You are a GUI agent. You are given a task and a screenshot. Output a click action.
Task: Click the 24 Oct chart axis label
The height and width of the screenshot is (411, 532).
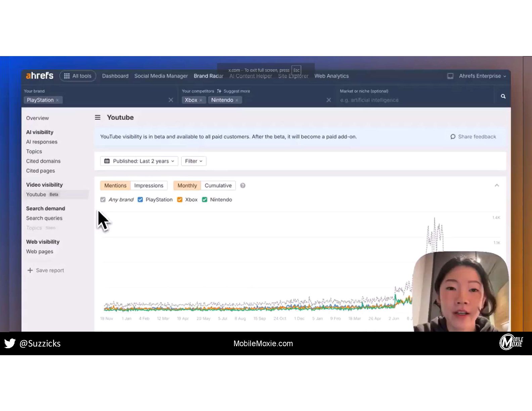(x=280, y=319)
